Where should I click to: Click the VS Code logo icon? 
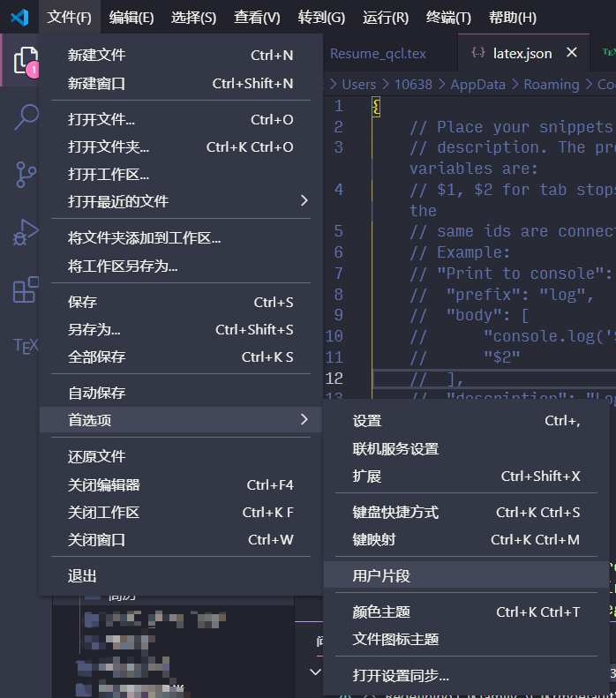(x=19, y=18)
